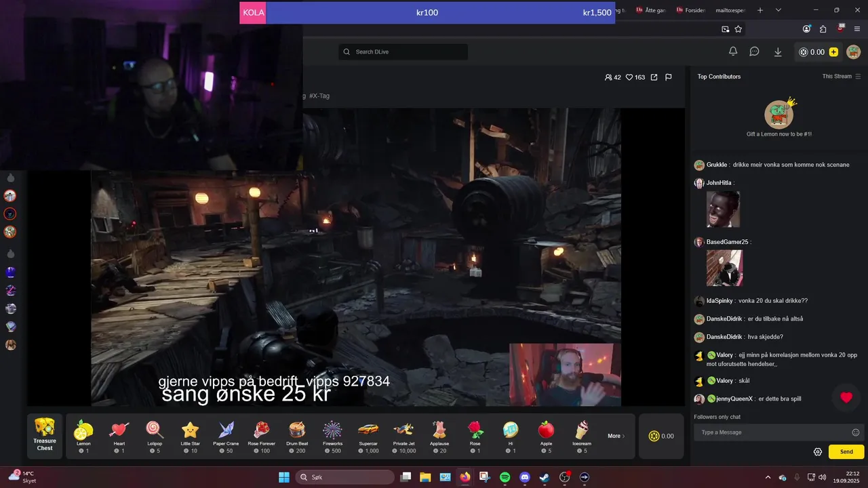The width and height of the screenshot is (868, 488).
Task: Gift a Little Star
Action: [x=191, y=436]
